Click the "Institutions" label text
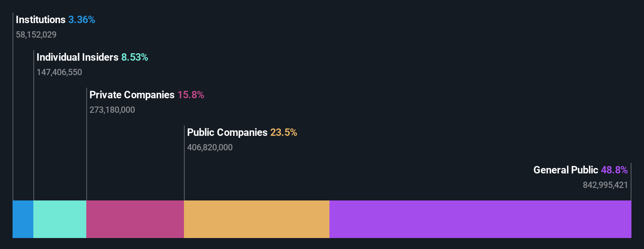 pos(40,20)
